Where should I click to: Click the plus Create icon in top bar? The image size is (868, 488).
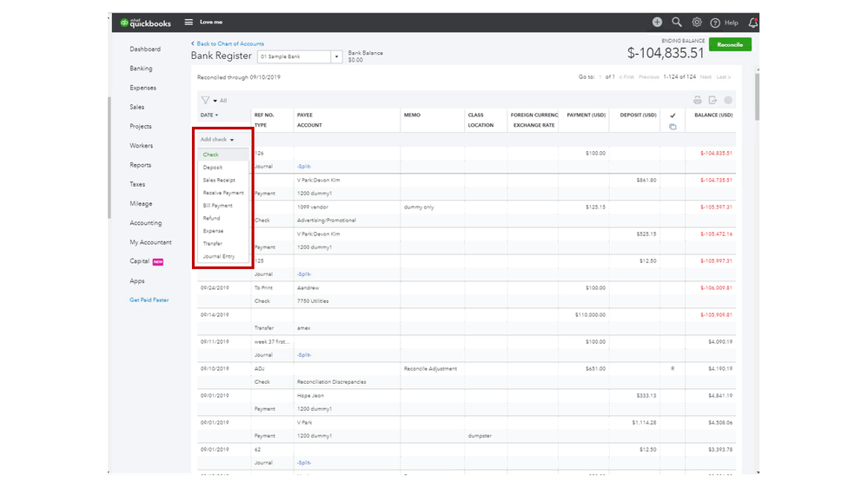point(658,23)
